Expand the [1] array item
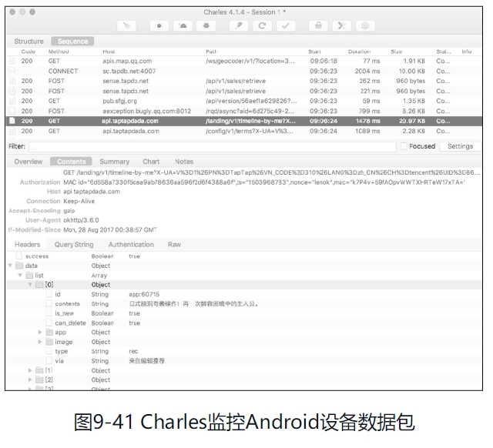493x448 pixels. 31,370
